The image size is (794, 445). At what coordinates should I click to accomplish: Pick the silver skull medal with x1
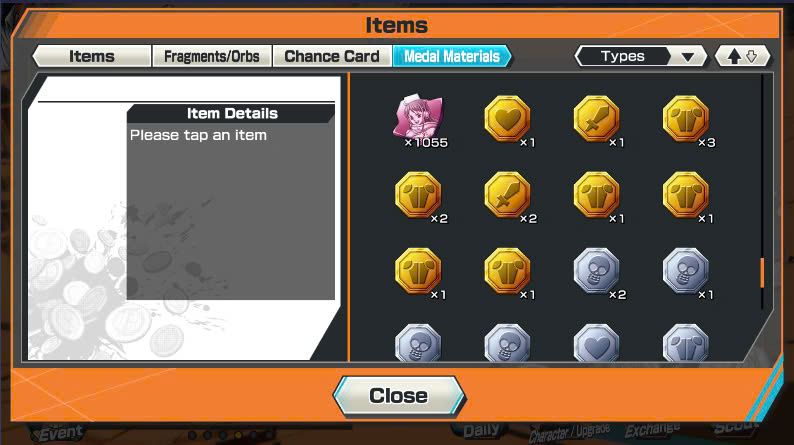tap(686, 270)
